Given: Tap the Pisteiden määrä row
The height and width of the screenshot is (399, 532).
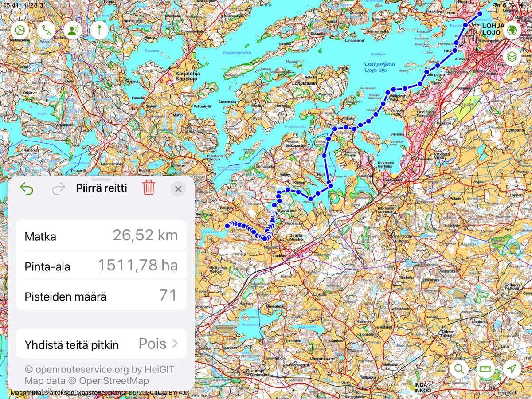Looking at the screenshot, I should click(101, 296).
